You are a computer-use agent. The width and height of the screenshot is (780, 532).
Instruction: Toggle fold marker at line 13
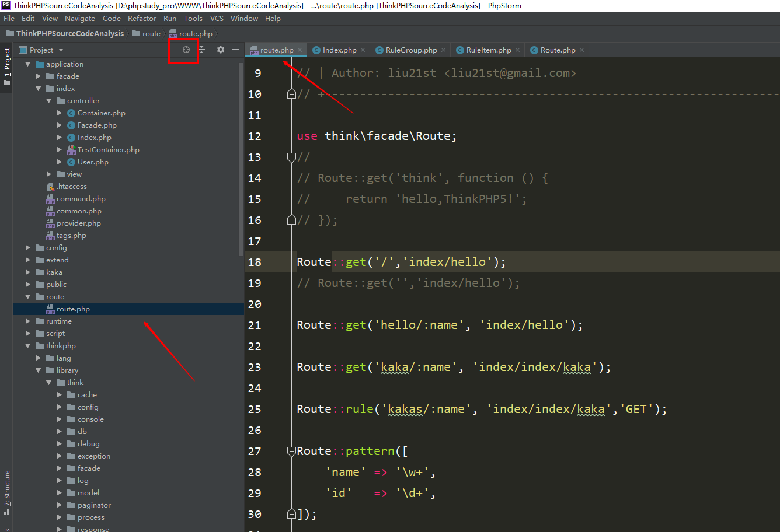(x=291, y=157)
